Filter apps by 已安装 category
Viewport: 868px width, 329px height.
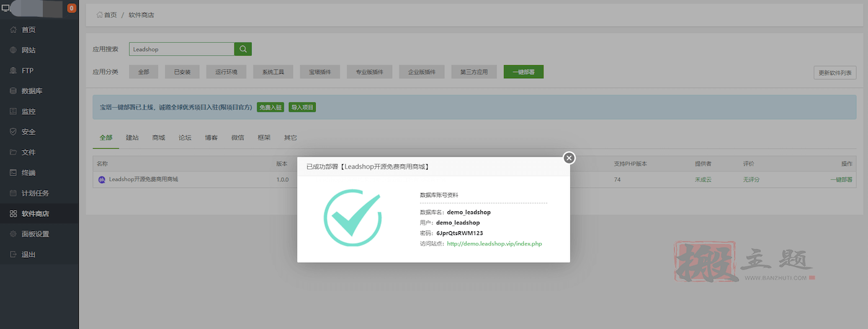click(182, 72)
